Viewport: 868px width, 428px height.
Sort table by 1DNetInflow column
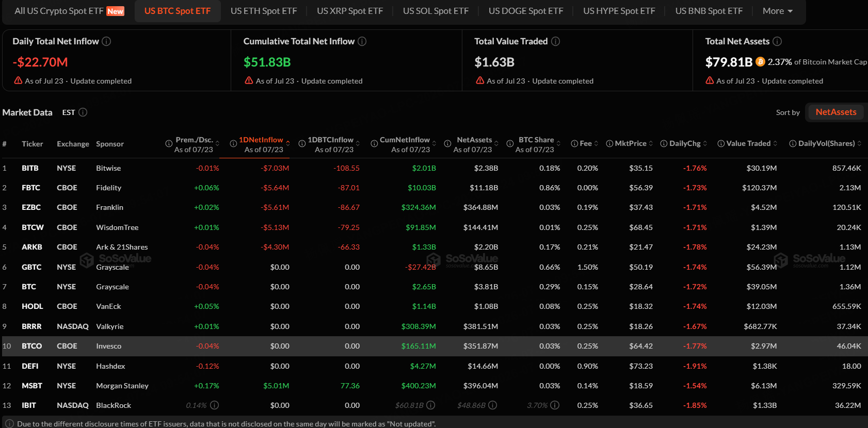pyautogui.click(x=261, y=140)
